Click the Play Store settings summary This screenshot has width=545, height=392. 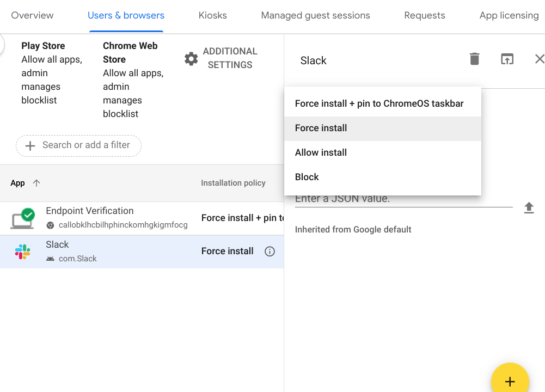coord(52,73)
